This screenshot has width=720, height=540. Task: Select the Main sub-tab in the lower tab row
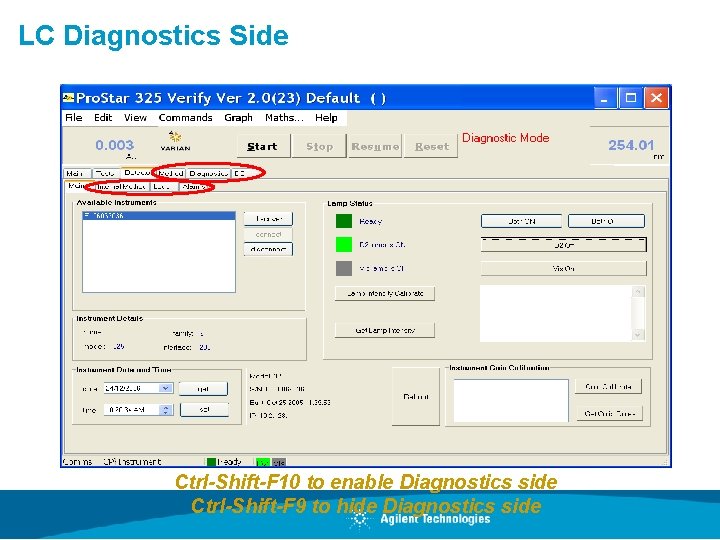point(76,186)
